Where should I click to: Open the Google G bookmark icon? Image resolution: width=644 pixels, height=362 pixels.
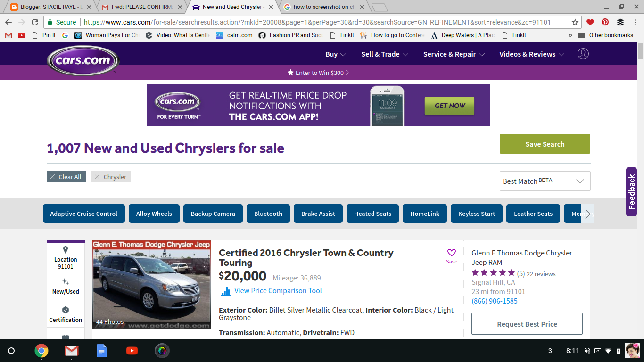pos(65,35)
